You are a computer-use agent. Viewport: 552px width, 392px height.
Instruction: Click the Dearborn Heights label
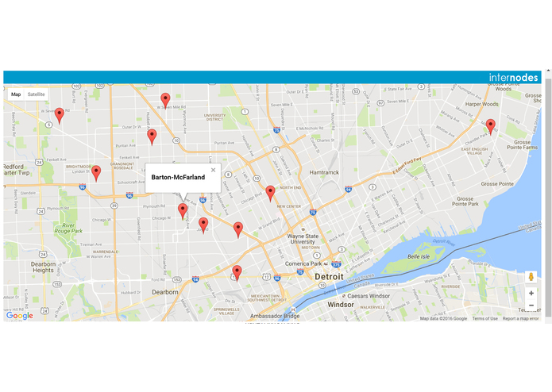pos(43,267)
